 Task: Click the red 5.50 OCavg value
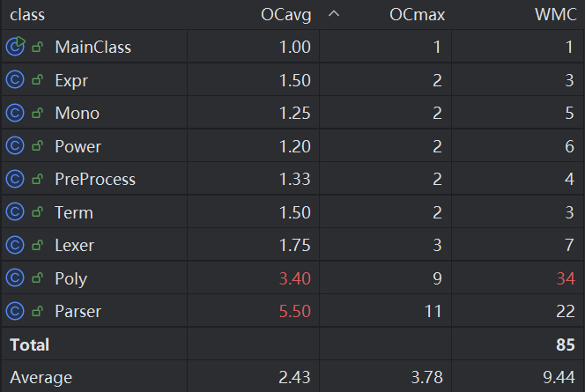click(x=294, y=311)
